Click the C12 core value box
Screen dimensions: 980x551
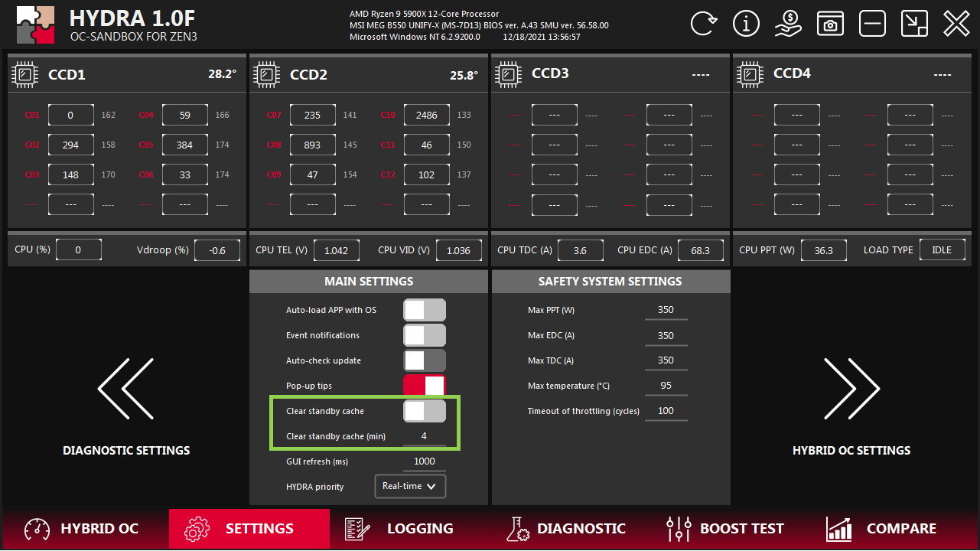tap(426, 175)
